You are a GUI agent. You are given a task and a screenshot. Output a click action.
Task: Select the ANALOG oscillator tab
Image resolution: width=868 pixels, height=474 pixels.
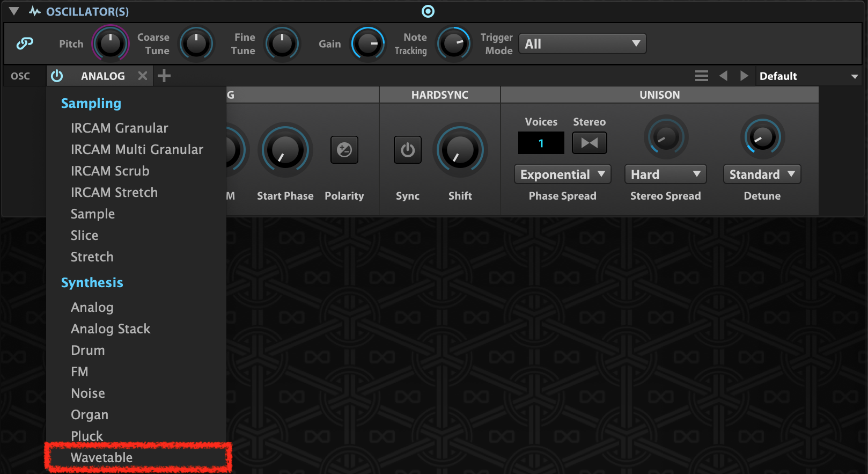[x=103, y=76]
